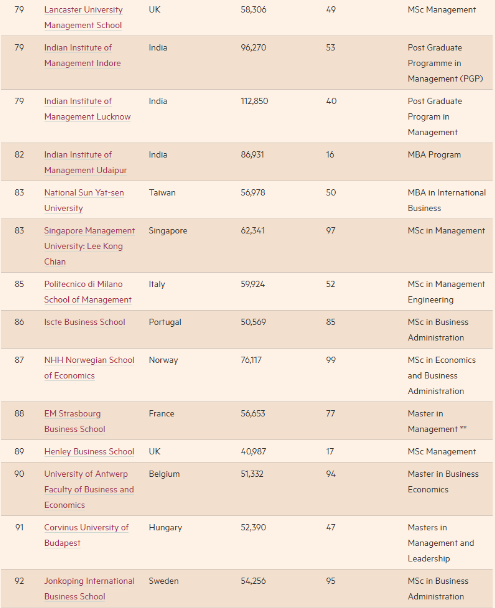This screenshot has height=608, width=495.
Task: Open the Indian Institute of Management Udaipur link
Action: 85,162
